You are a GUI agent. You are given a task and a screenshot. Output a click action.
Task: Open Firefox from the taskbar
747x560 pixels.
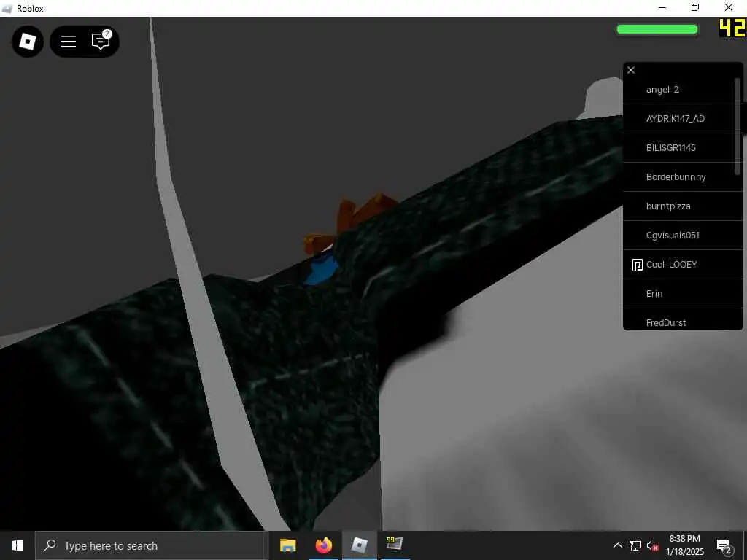click(323, 545)
